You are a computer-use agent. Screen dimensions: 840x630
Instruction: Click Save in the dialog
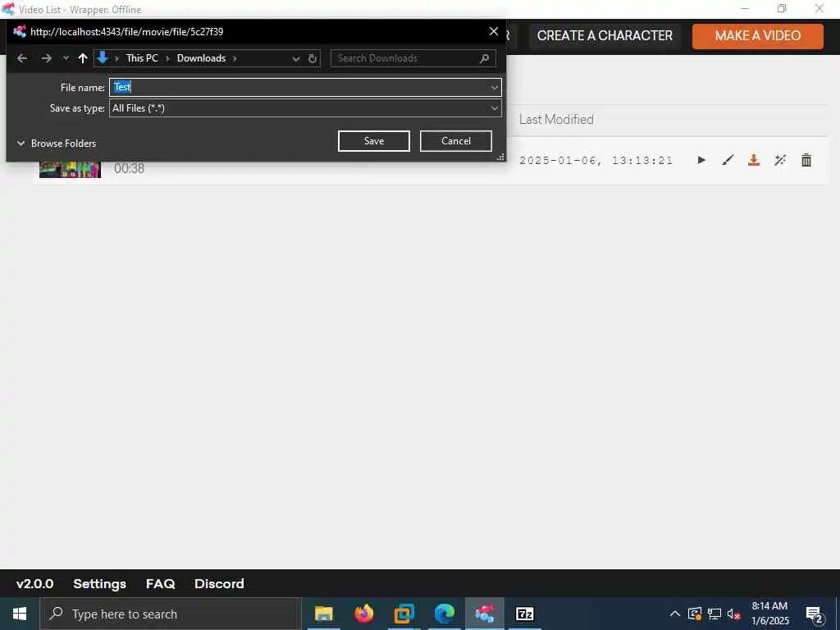(x=374, y=141)
